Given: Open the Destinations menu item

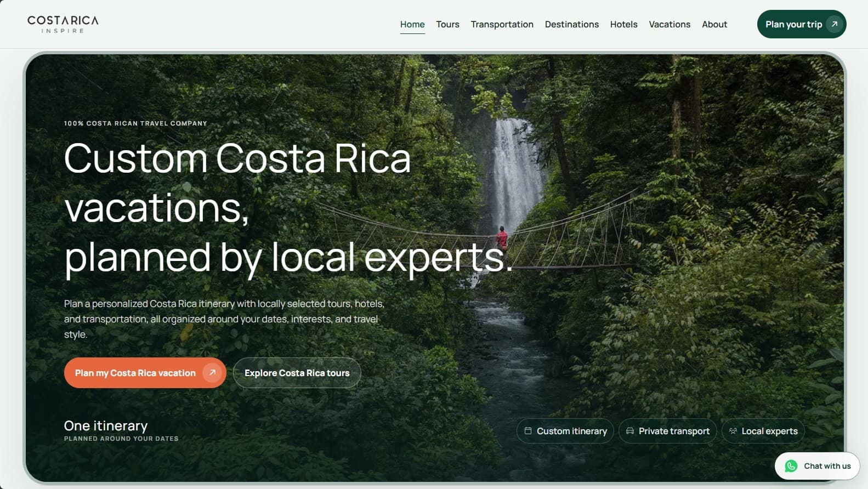Looking at the screenshot, I should click(572, 24).
